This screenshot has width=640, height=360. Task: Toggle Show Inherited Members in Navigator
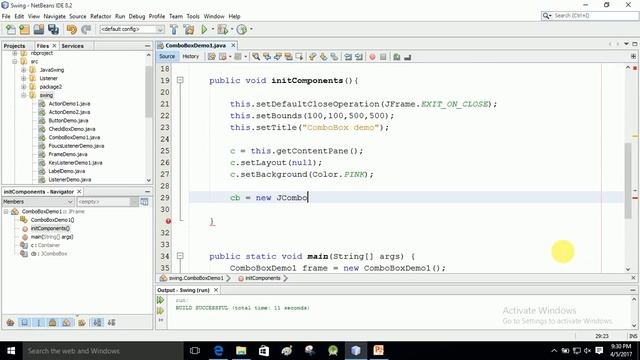pyautogui.click(x=11, y=322)
